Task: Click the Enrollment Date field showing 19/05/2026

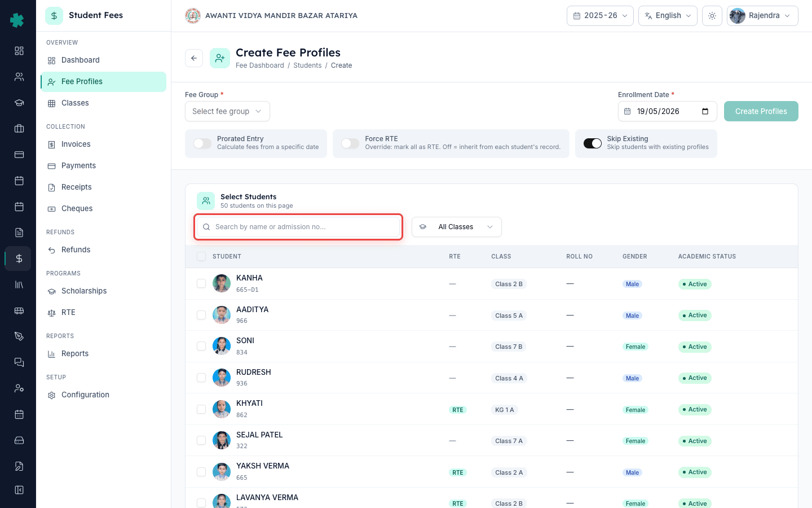Action: (x=668, y=111)
